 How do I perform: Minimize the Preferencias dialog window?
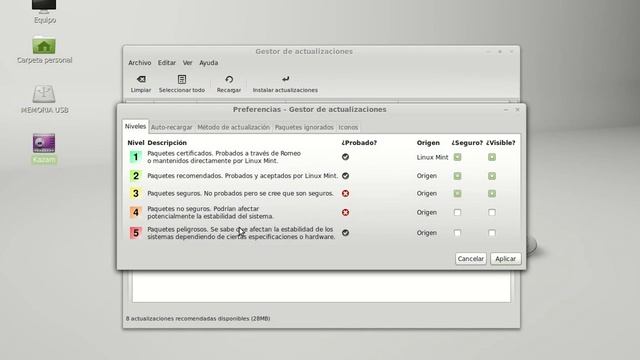click(x=506, y=109)
